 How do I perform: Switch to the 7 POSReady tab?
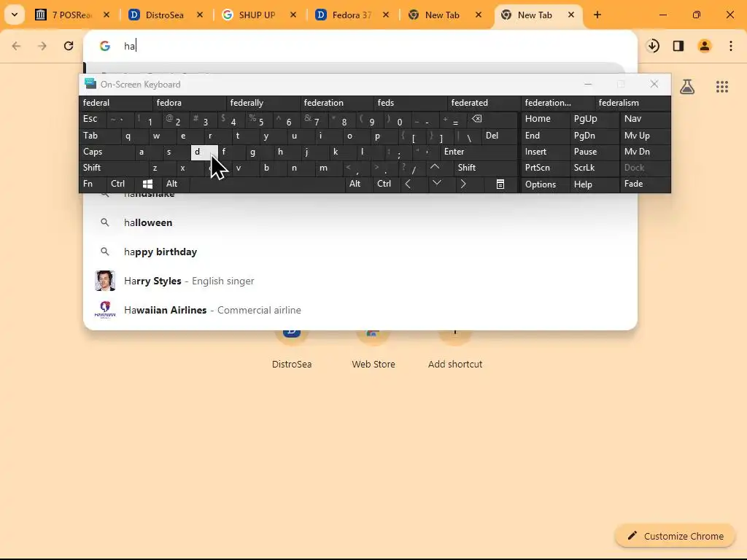click(72, 15)
